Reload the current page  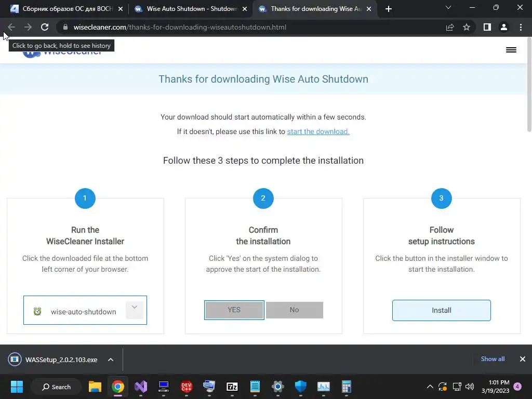(45, 27)
